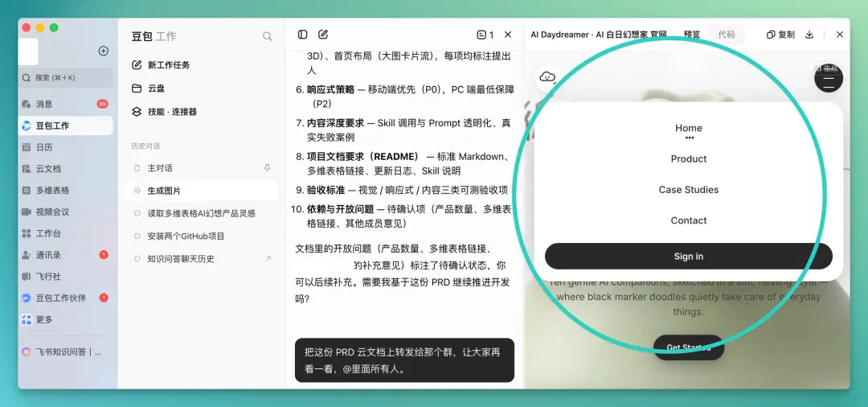Toggle the sidebar panel icon in chat header
The height and width of the screenshot is (407, 868).
[302, 35]
